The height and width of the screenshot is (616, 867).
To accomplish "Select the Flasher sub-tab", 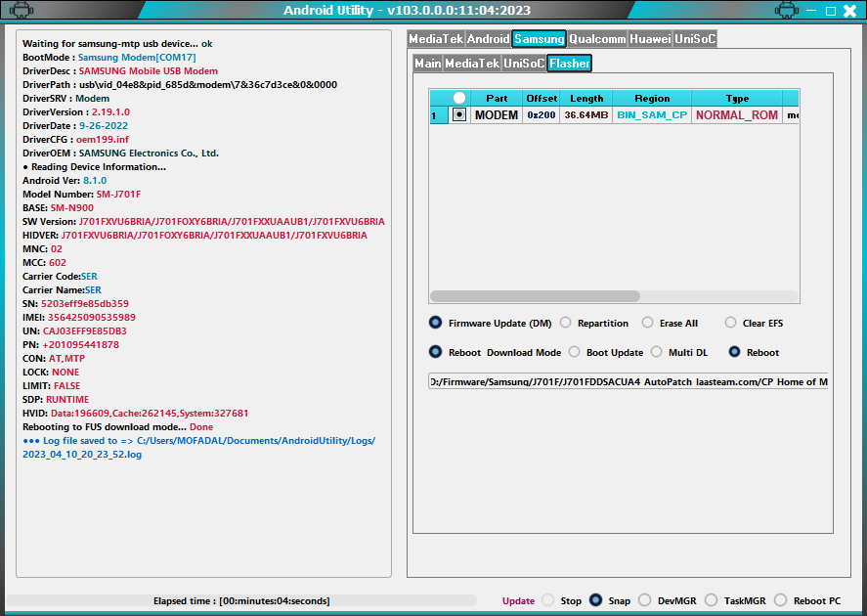I will pyautogui.click(x=570, y=63).
